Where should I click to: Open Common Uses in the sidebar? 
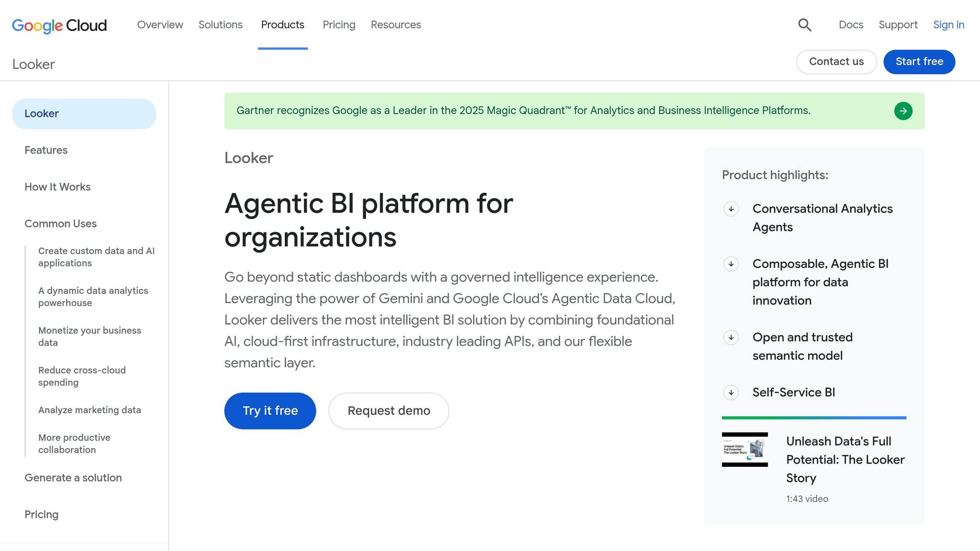(x=60, y=224)
